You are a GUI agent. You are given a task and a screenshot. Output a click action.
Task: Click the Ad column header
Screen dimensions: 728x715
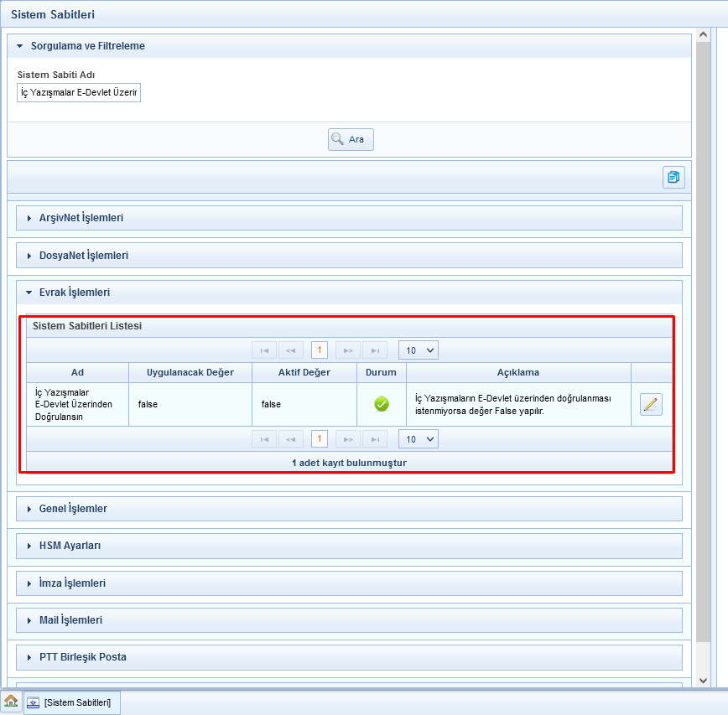tap(77, 372)
